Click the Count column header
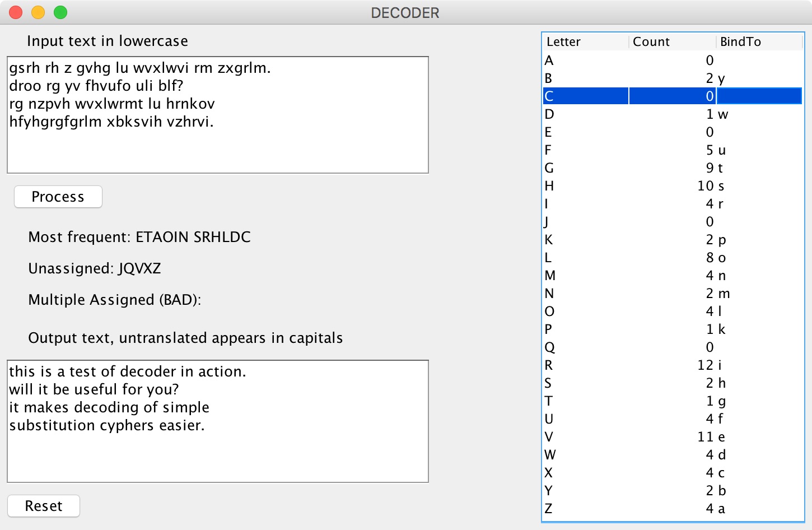 pyautogui.click(x=672, y=42)
